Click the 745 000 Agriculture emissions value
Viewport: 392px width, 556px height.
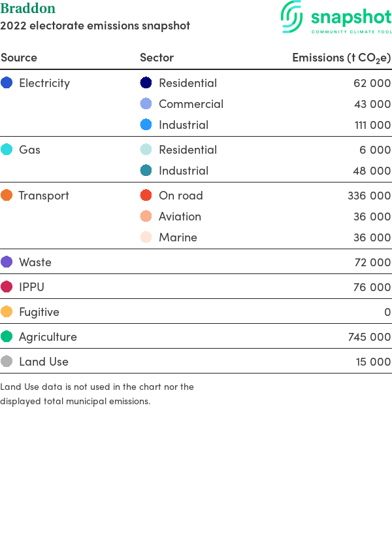click(x=369, y=337)
